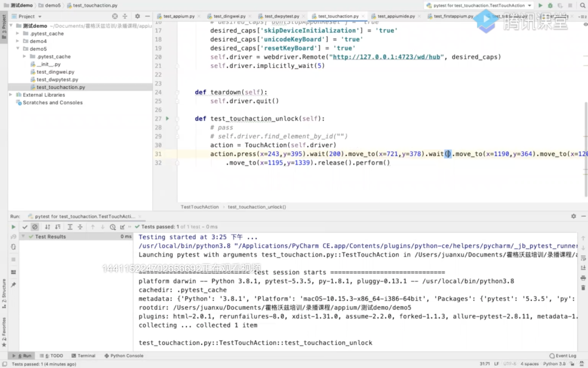This screenshot has height=368, width=588.
Task: Open Search Everywhere magnifier icon
Action: tap(582, 5)
